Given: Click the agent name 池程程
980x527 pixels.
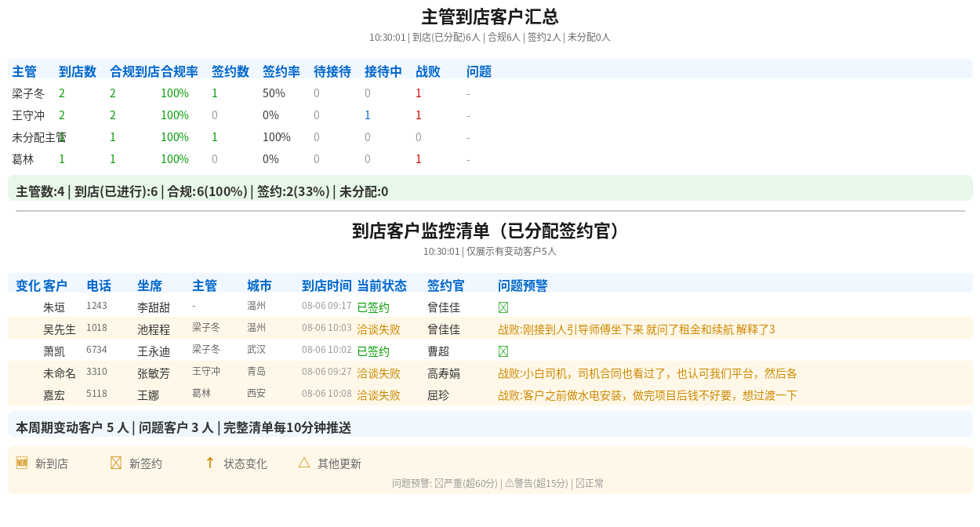Looking at the screenshot, I should (154, 329).
